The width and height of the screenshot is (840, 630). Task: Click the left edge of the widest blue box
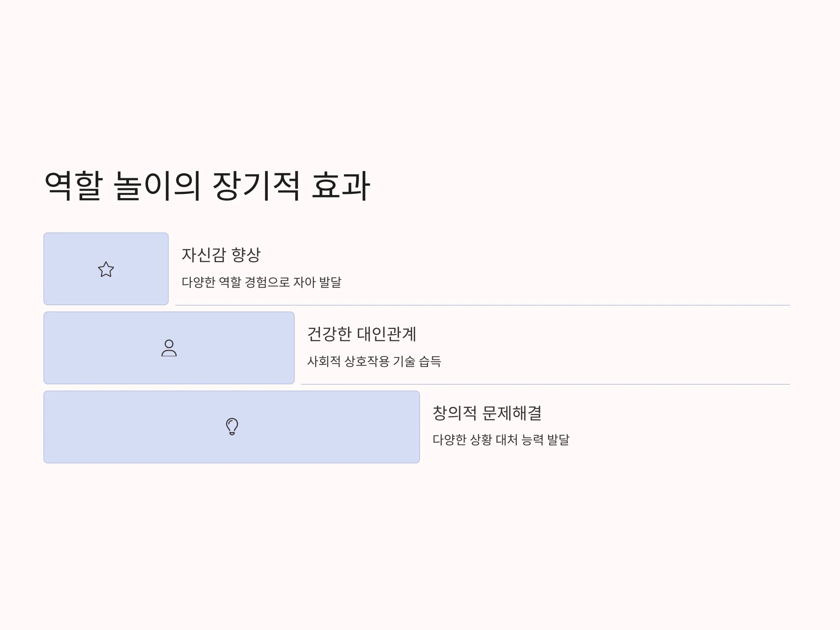click(x=44, y=427)
